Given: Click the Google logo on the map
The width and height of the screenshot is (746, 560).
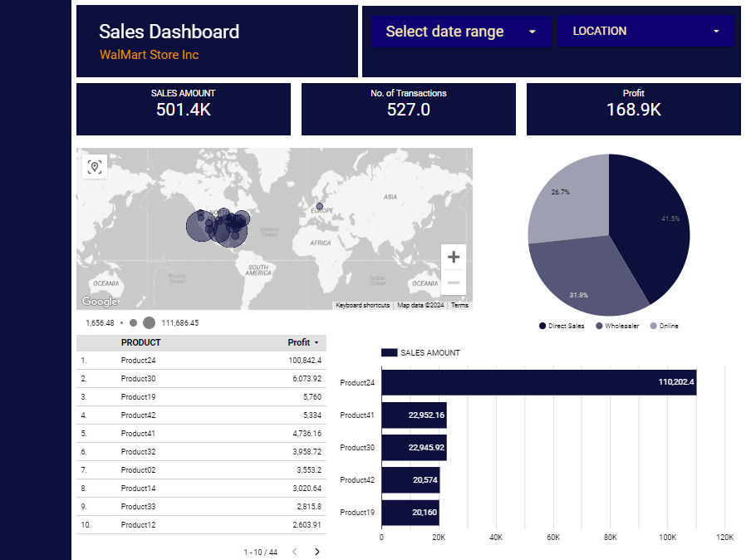Looking at the screenshot, I should coord(100,302).
